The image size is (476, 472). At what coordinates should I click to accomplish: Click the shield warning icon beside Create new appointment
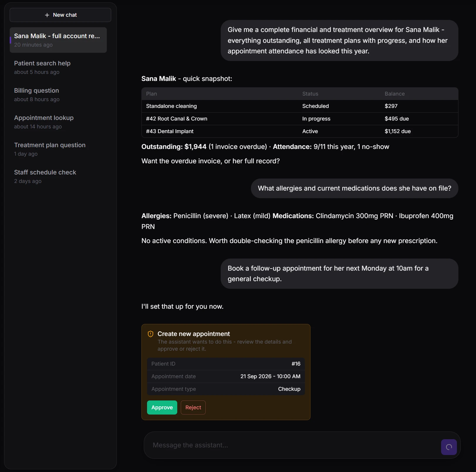(151, 334)
